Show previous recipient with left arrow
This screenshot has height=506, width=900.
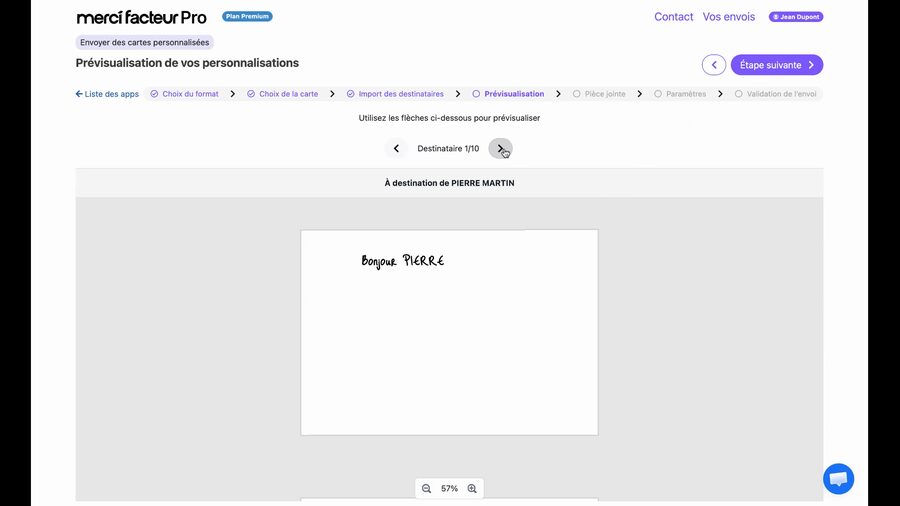click(396, 149)
